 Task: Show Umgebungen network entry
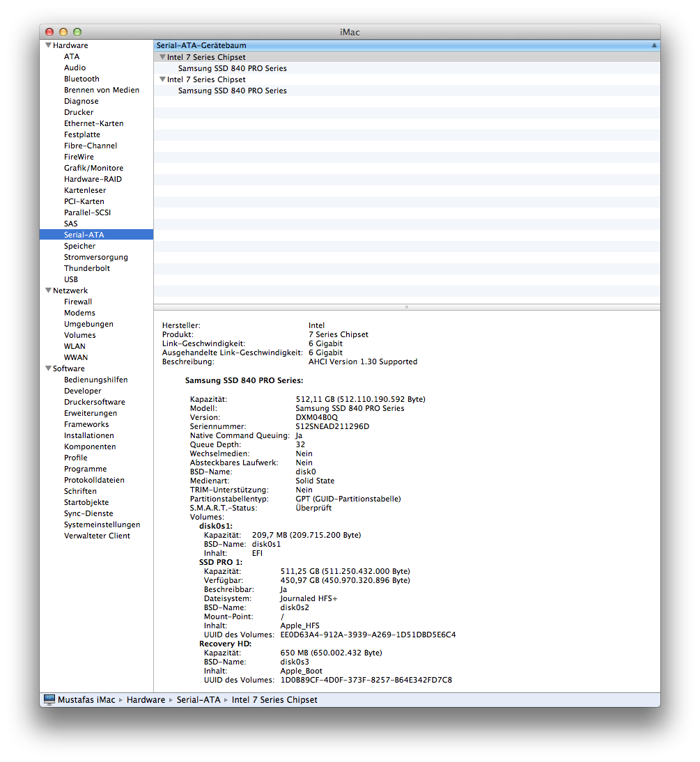point(88,324)
